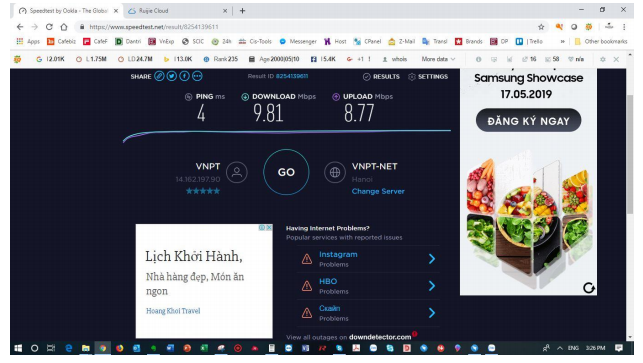
Task: Share result on Twitter
Action: click(172, 76)
